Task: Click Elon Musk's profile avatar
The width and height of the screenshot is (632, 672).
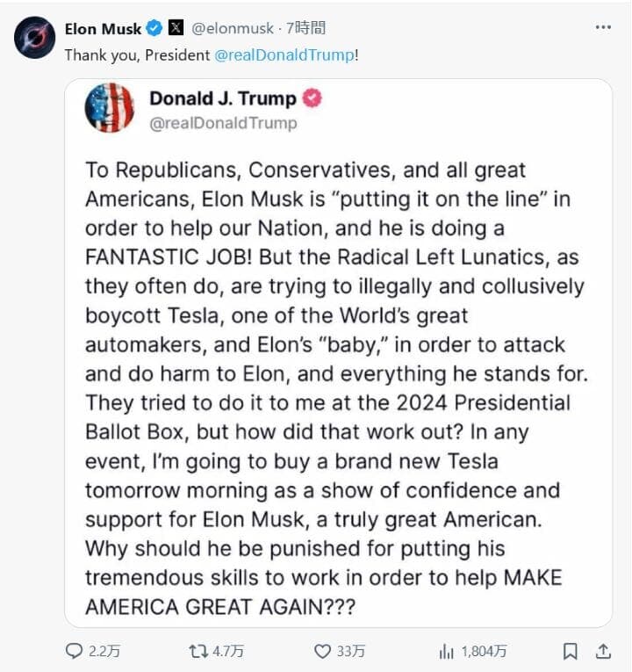Action: (35, 38)
